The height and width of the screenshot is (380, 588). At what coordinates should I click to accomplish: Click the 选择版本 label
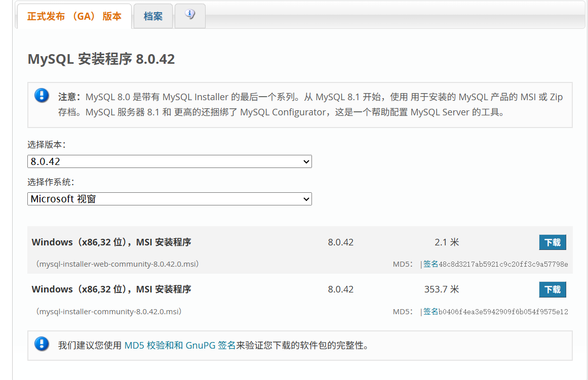[47, 145]
